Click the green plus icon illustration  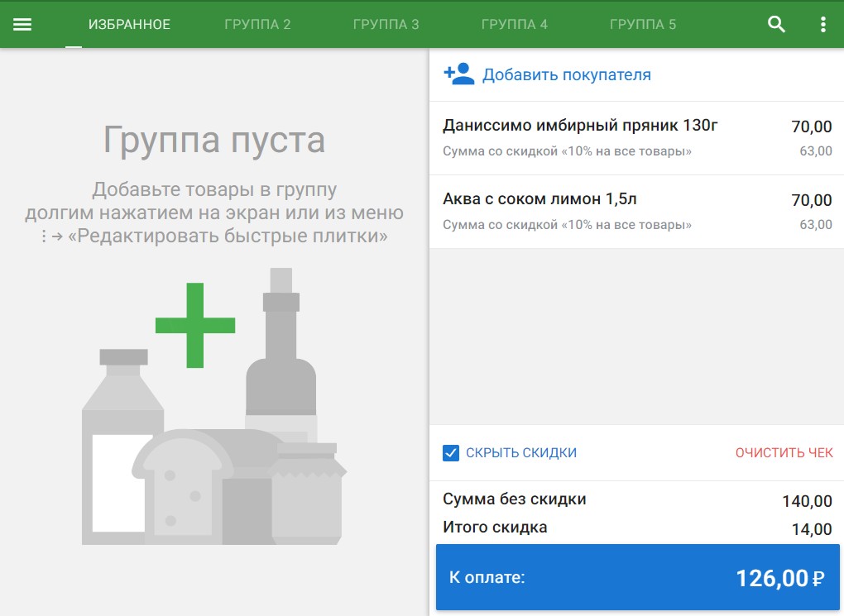point(195,325)
